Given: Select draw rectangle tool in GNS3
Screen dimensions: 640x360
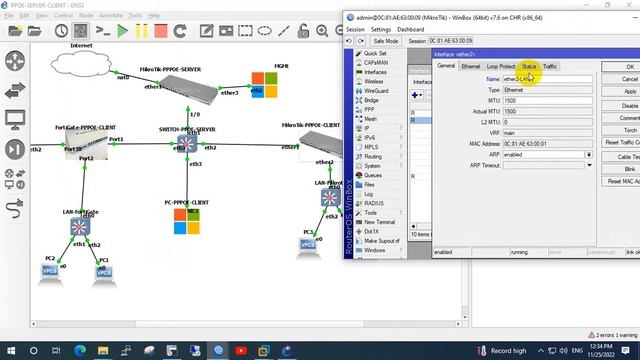Looking at the screenshot, I should [245, 31].
